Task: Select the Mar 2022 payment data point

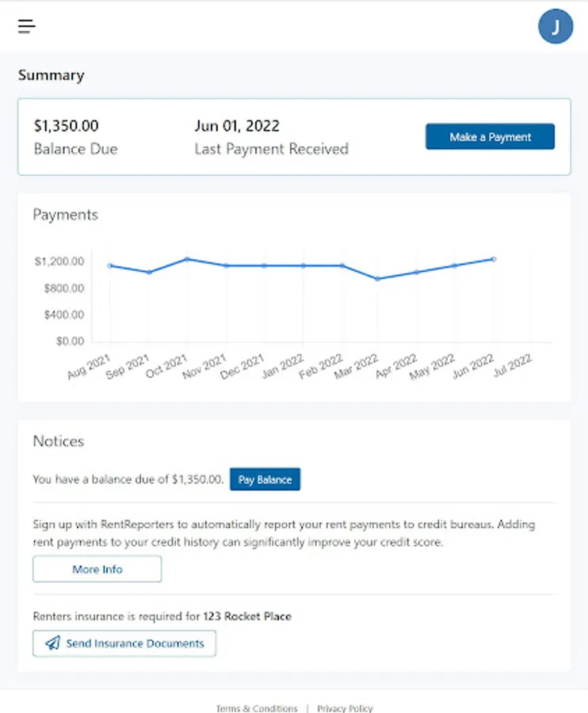Action: point(378,279)
